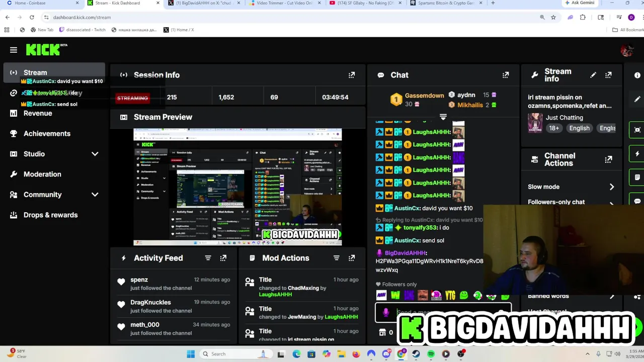Image resolution: width=644 pixels, height=362 pixels.
Task: Open Slow mode settings chevron
Action: coord(612,187)
